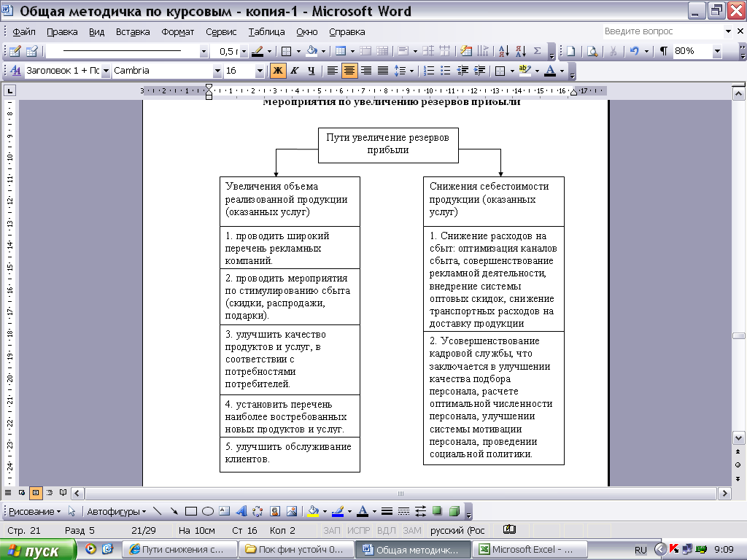Open Line Style options
The image size is (747, 560).
coord(387,511)
